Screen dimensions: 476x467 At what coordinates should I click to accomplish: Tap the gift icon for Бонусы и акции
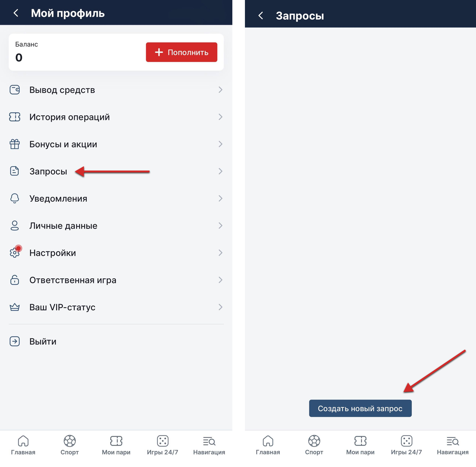coord(15,144)
